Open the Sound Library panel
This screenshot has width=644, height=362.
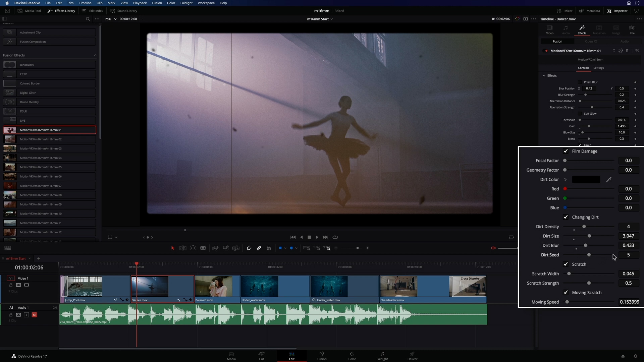[x=123, y=11]
